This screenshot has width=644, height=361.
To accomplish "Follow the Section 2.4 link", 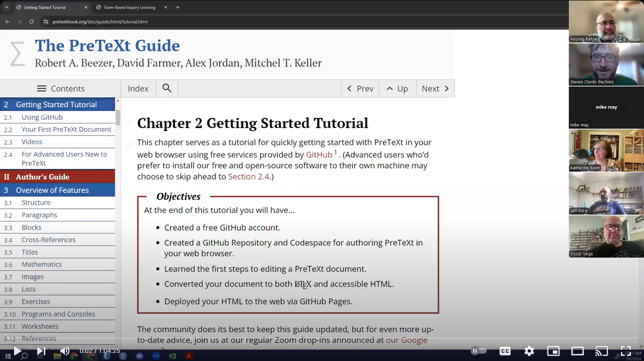I will (249, 177).
